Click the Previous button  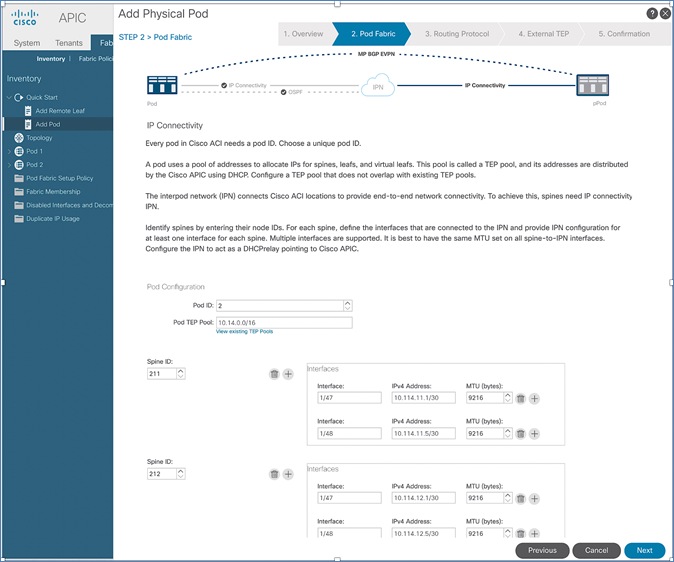[x=542, y=550]
